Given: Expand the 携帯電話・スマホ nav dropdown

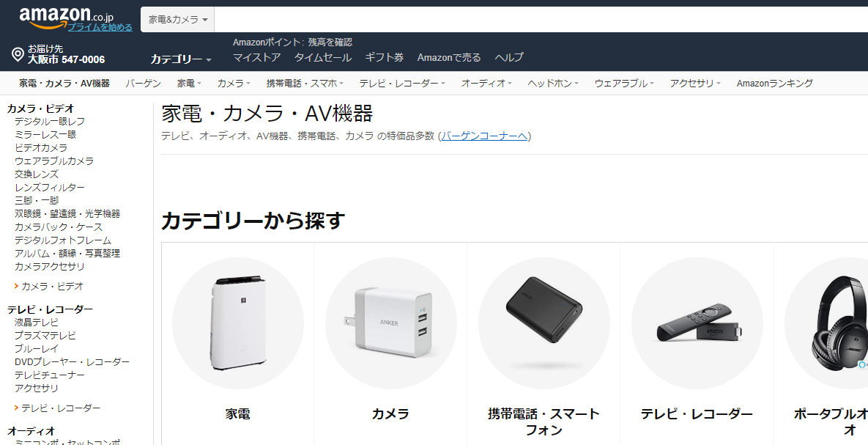Looking at the screenshot, I should pos(305,83).
